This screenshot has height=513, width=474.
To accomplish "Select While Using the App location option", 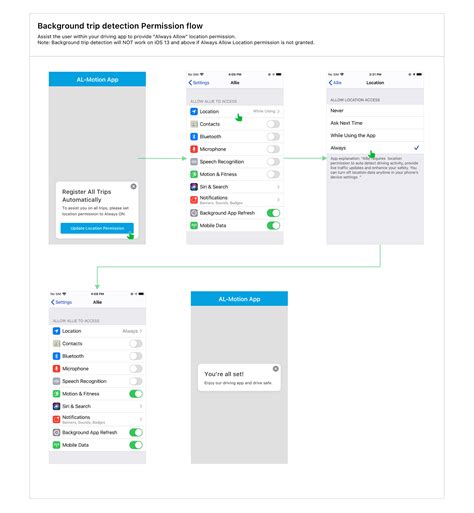I will click(x=375, y=135).
